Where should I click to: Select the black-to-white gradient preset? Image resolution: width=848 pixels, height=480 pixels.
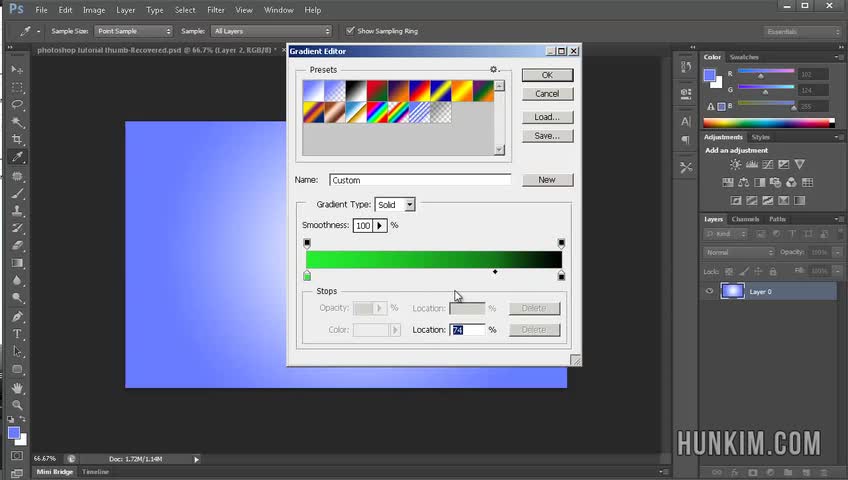(356, 91)
